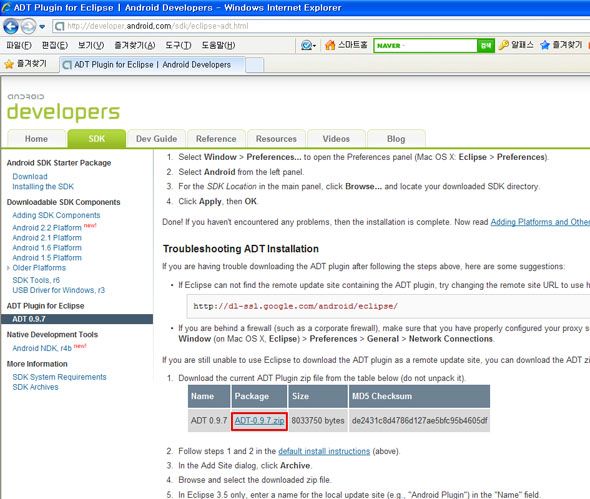Open the Adding Platforms and Other link
Image resolution: width=590 pixels, height=499 pixels.
(x=540, y=222)
